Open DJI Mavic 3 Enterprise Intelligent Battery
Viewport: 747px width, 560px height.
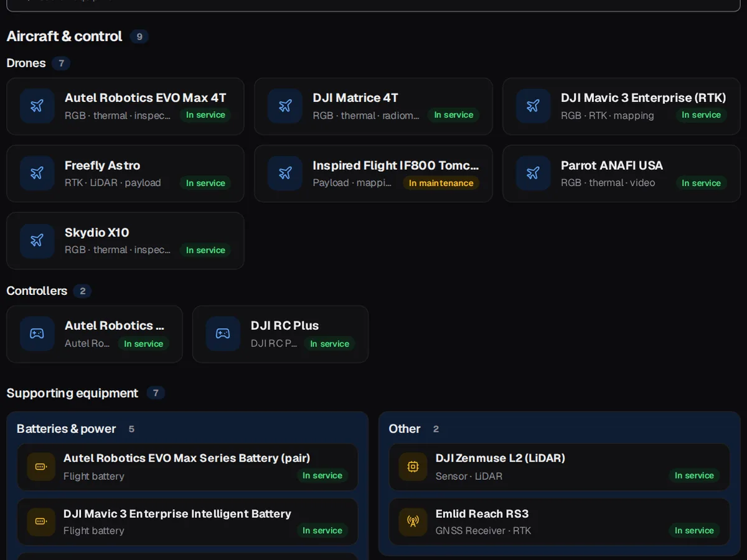point(187,521)
